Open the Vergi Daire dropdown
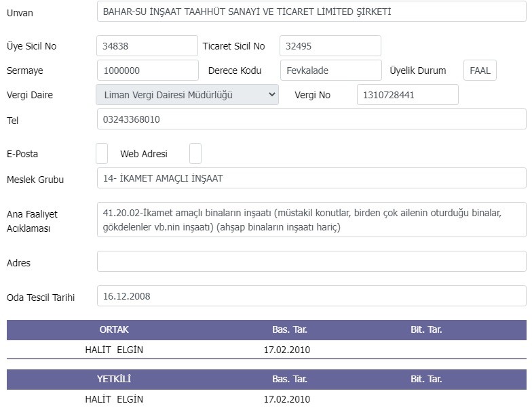 (x=187, y=95)
